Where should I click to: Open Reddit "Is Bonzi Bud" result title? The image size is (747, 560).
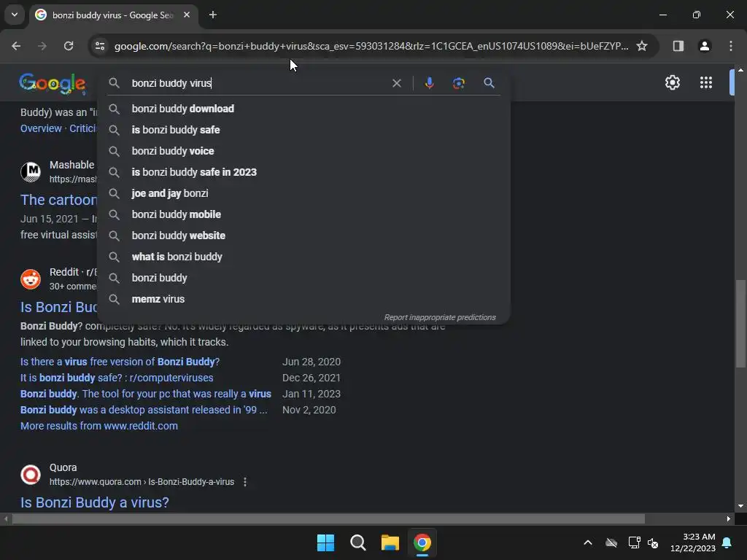pos(58,307)
